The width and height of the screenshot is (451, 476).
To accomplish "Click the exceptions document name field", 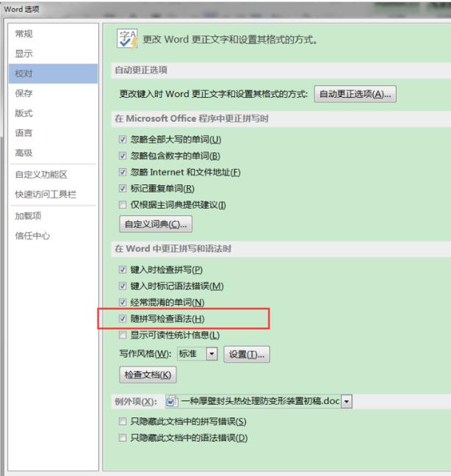I will point(260,401).
